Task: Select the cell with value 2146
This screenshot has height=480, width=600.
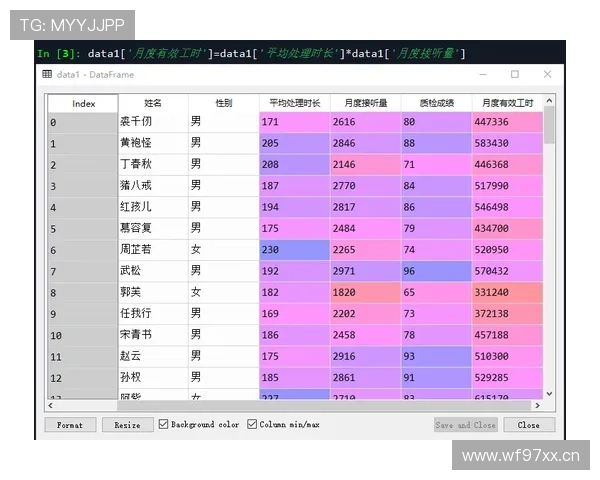Action: [x=366, y=165]
